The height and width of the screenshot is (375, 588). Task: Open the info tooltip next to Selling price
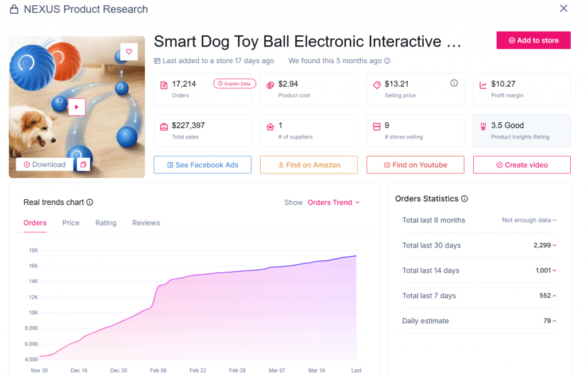point(454,82)
